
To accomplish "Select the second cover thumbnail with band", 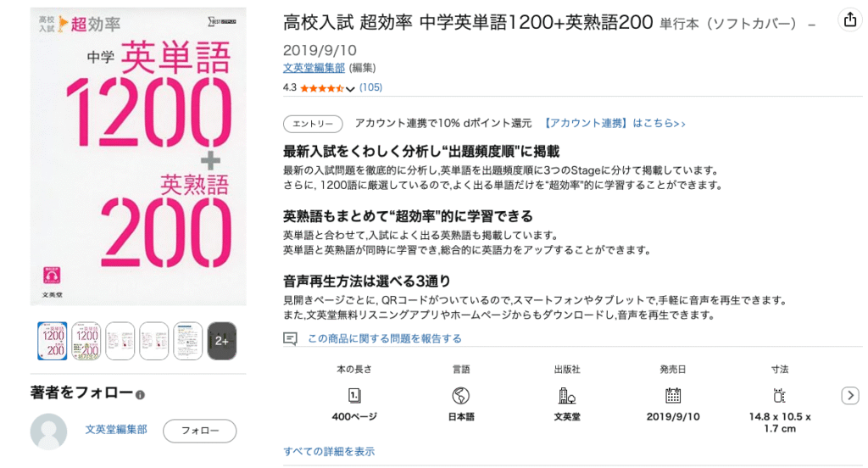I will pos(86,341).
